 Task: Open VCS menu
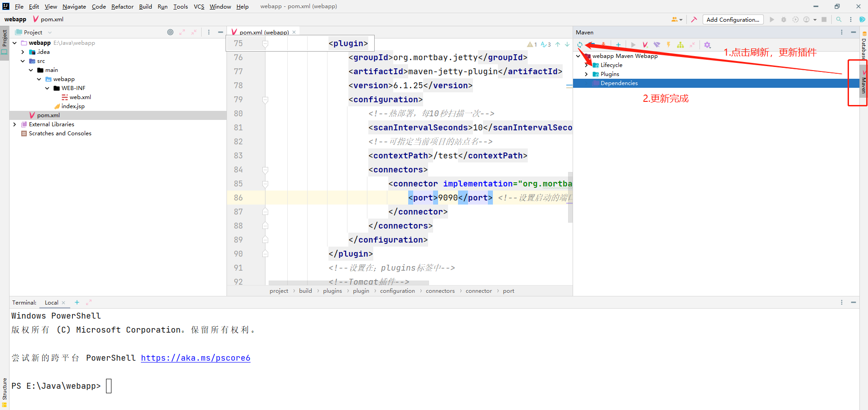click(199, 6)
